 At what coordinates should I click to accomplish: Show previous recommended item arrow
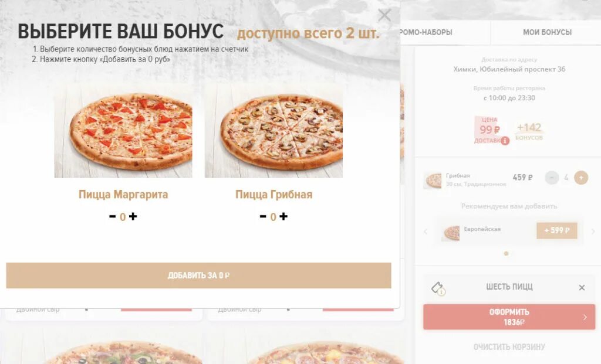(426, 232)
